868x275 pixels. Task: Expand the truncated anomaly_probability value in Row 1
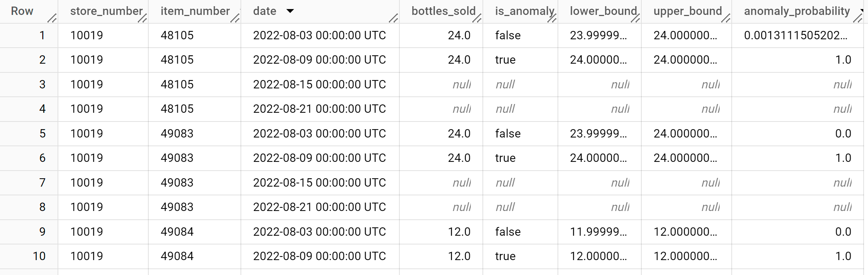[799, 35]
